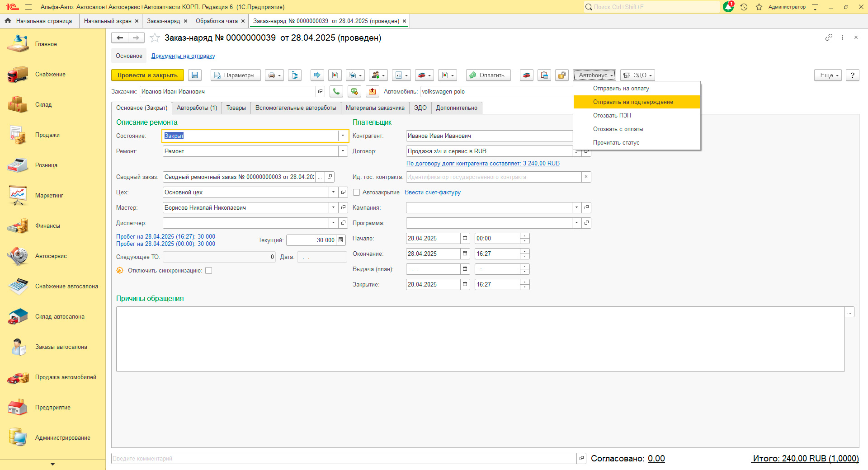Toggle Автозакрытие checkbox
868x470 pixels.
(357, 193)
